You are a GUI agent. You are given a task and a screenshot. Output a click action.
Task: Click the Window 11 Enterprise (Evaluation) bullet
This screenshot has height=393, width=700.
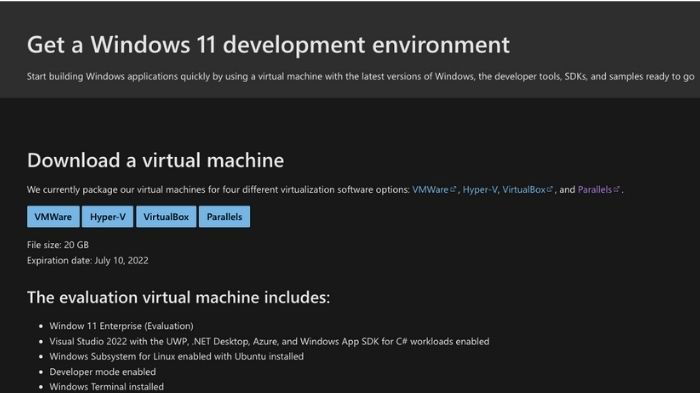pyautogui.click(x=121, y=326)
